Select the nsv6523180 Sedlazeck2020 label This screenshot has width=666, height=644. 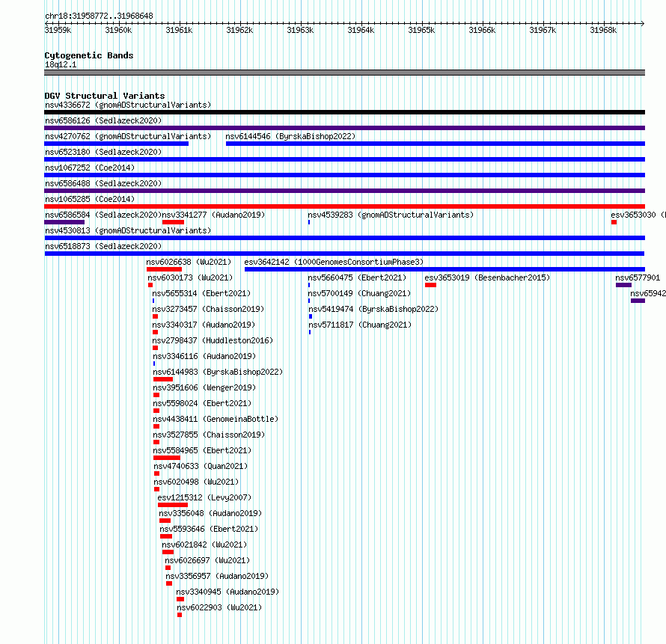pyautogui.click(x=103, y=152)
